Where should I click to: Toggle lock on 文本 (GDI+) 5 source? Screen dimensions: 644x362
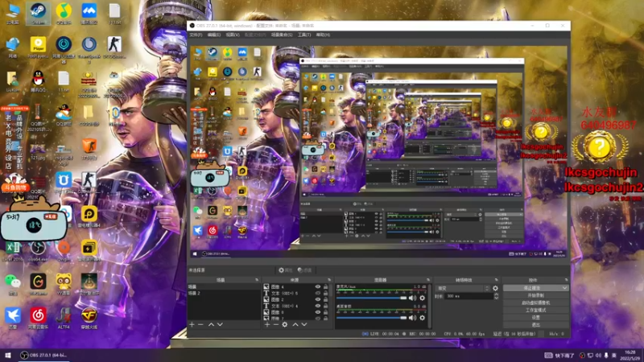(x=326, y=293)
